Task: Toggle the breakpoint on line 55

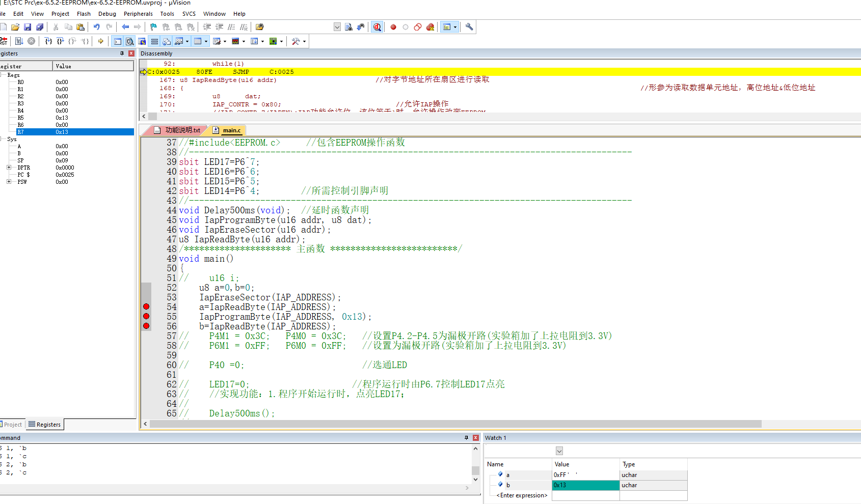Action: (x=146, y=316)
